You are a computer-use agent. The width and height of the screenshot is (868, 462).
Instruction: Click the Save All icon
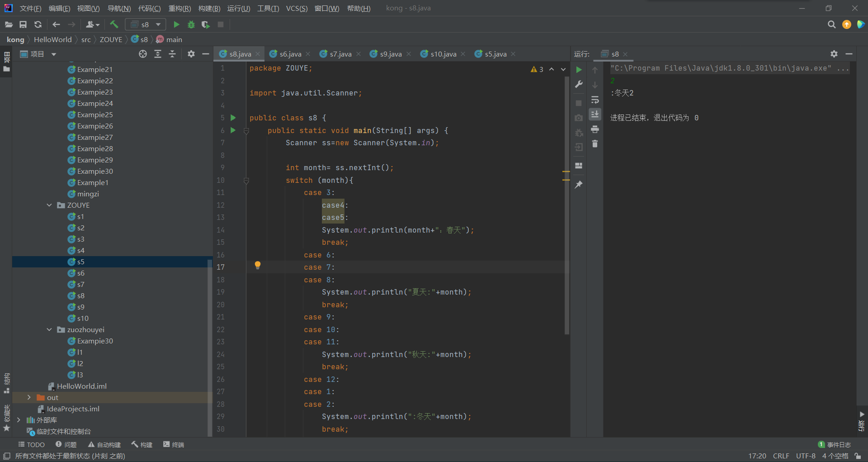coord(23,24)
